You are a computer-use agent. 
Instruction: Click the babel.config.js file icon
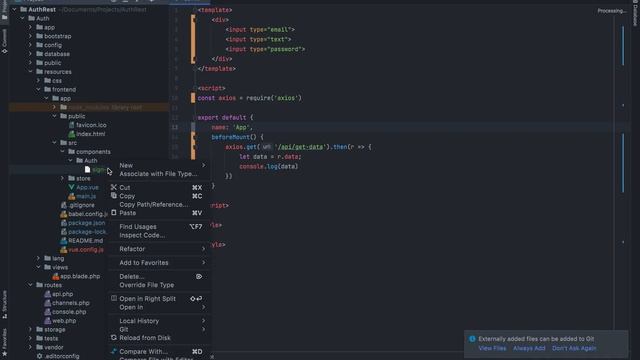pyautogui.click(x=63, y=214)
